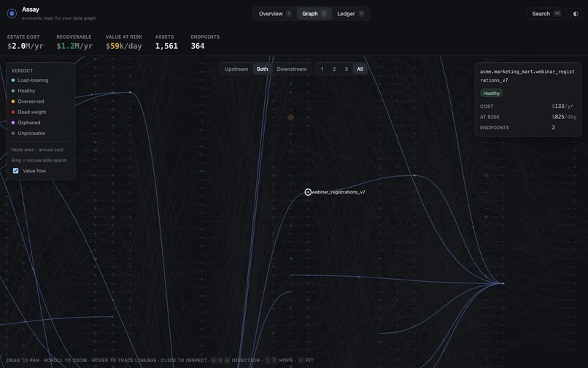This screenshot has height=368, width=588.
Task: Toggle the dark/light theme icon
Action: [576, 14]
